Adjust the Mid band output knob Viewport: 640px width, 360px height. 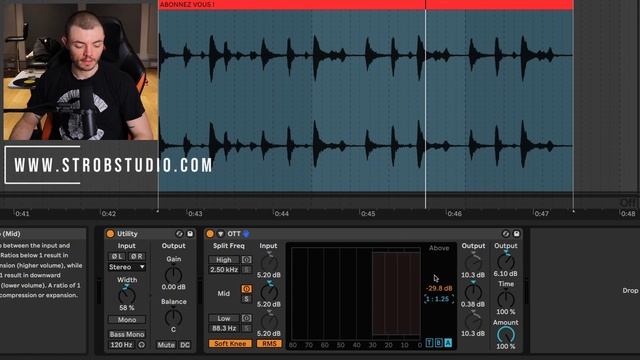(473, 292)
